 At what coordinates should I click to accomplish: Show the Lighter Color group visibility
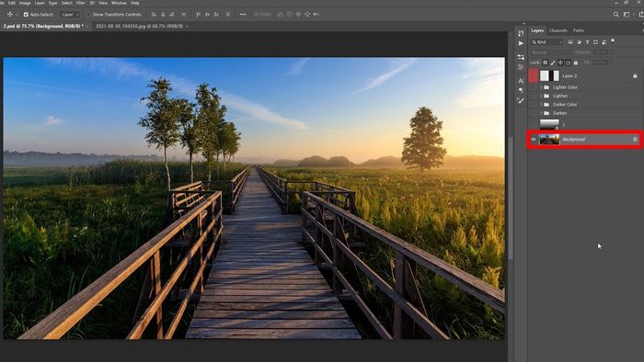[534, 87]
